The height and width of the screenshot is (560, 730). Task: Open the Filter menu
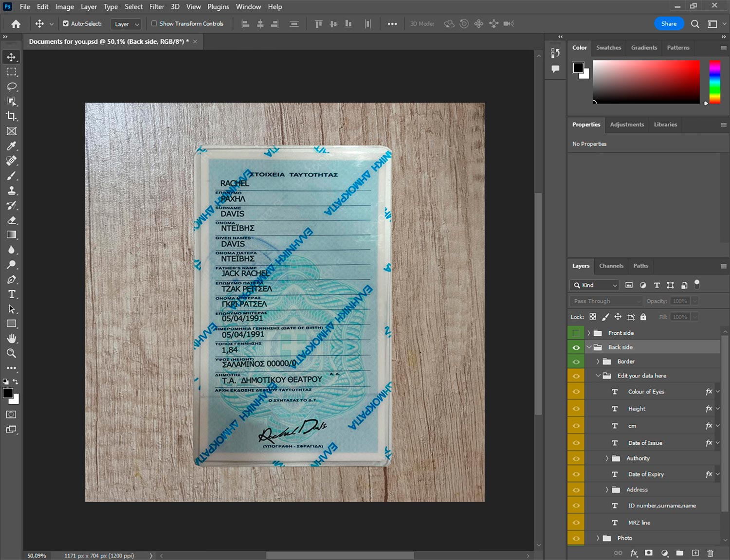coord(156,7)
